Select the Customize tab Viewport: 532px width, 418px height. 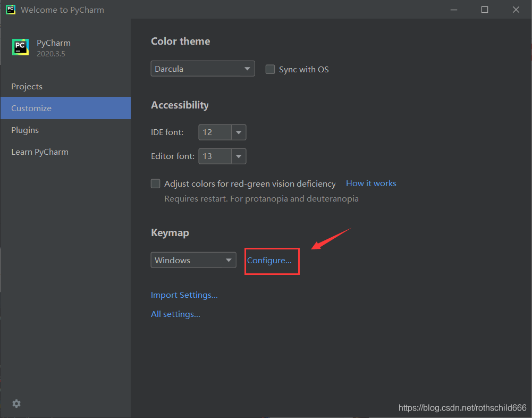31,108
